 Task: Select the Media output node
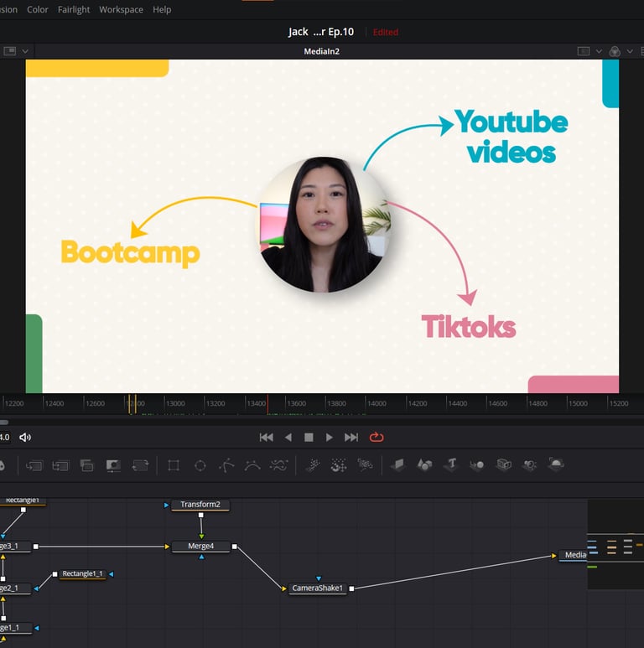574,555
